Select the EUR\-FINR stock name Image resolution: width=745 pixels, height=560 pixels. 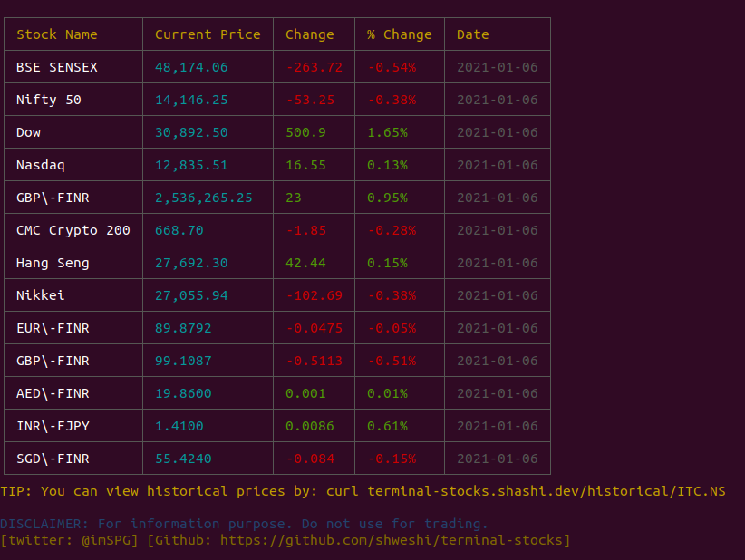(50, 327)
